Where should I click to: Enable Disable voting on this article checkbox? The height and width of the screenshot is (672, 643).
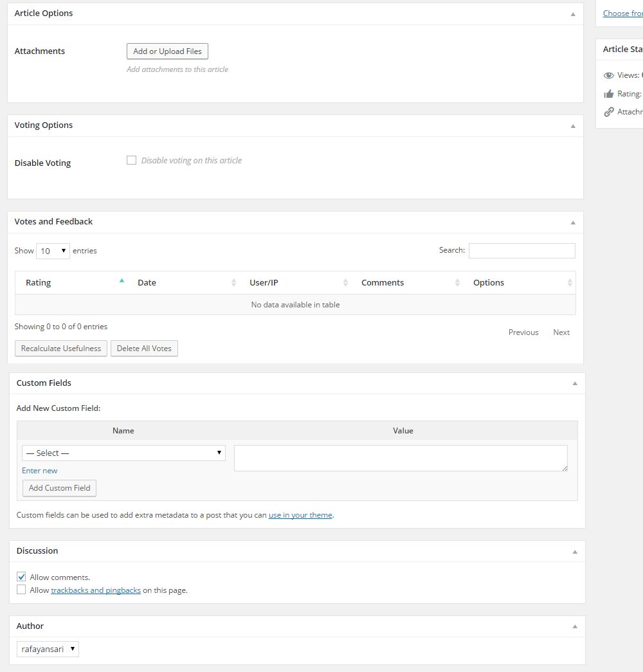pyautogui.click(x=132, y=160)
